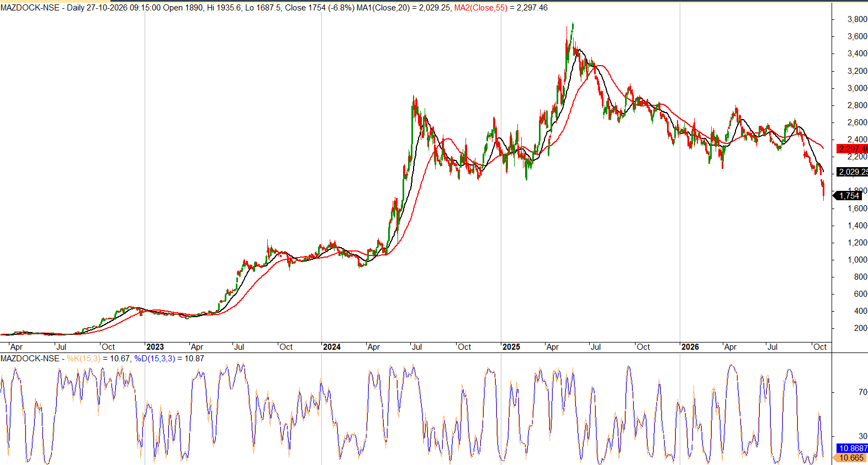
Task: Click the Apr 2025 label on date axis
Action: 553,347
